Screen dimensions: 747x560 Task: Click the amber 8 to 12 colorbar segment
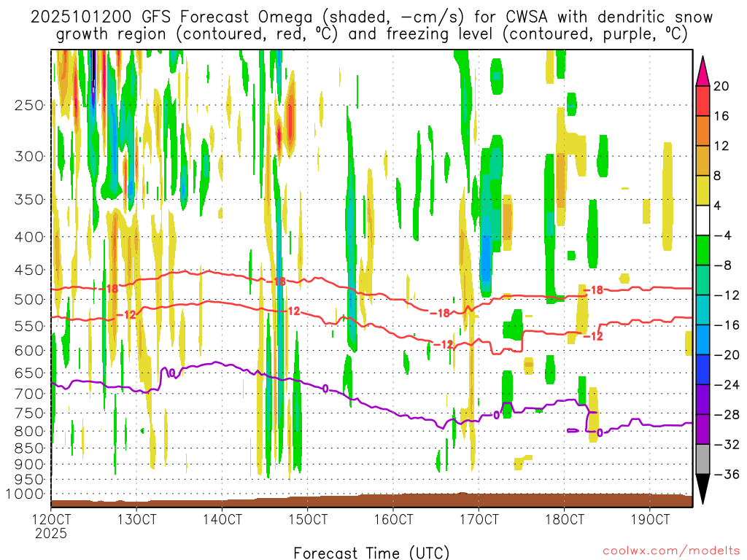[x=703, y=160]
